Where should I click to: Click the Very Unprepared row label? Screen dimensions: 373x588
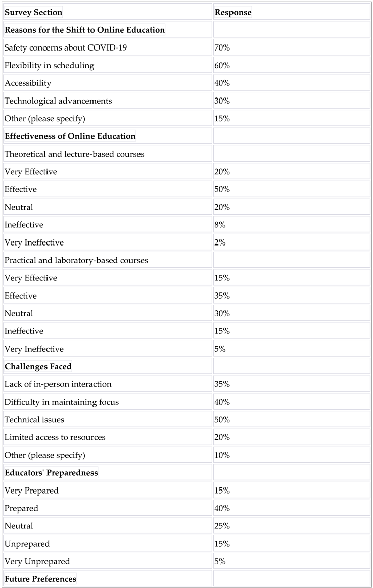point(37,561)
